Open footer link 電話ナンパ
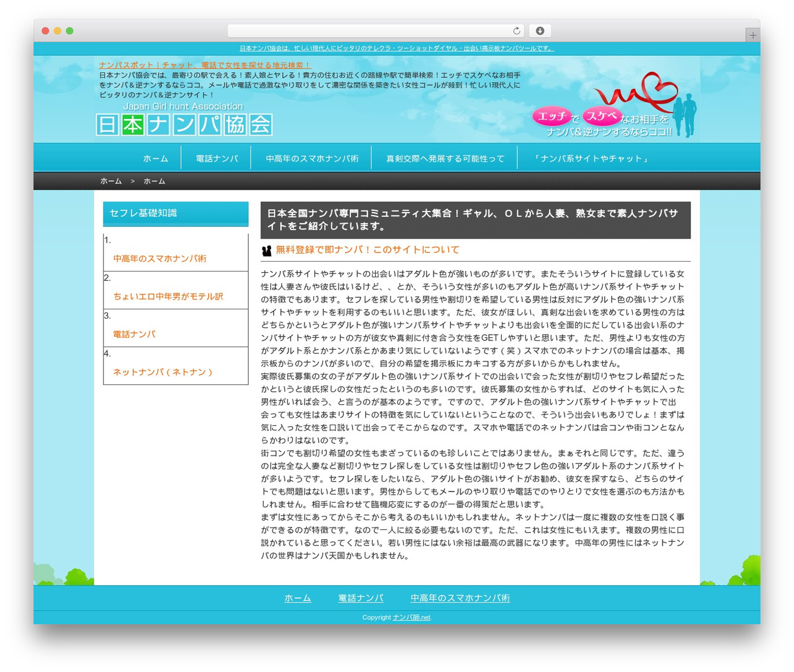This screenshot has height=672, width=794. (361, 598)
